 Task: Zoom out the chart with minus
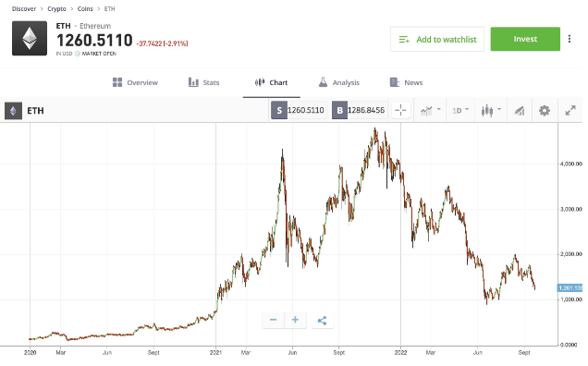click(x=273, y=320)
